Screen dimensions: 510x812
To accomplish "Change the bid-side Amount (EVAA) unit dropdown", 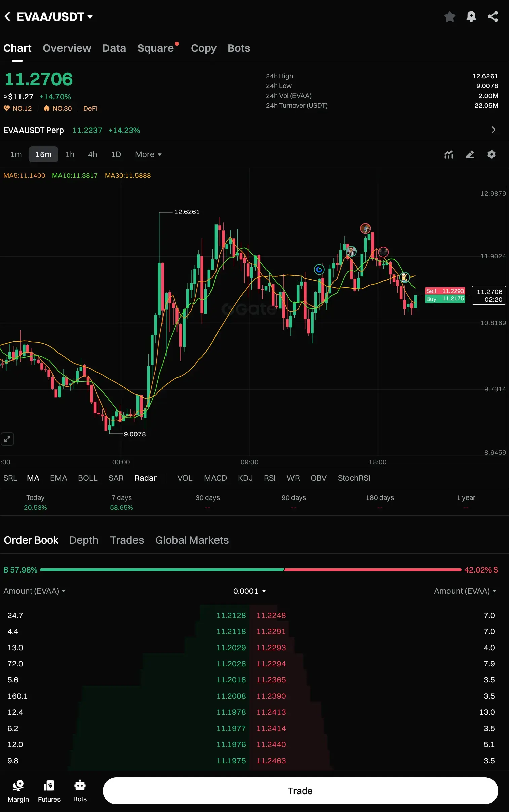I will tap(34, 591).
